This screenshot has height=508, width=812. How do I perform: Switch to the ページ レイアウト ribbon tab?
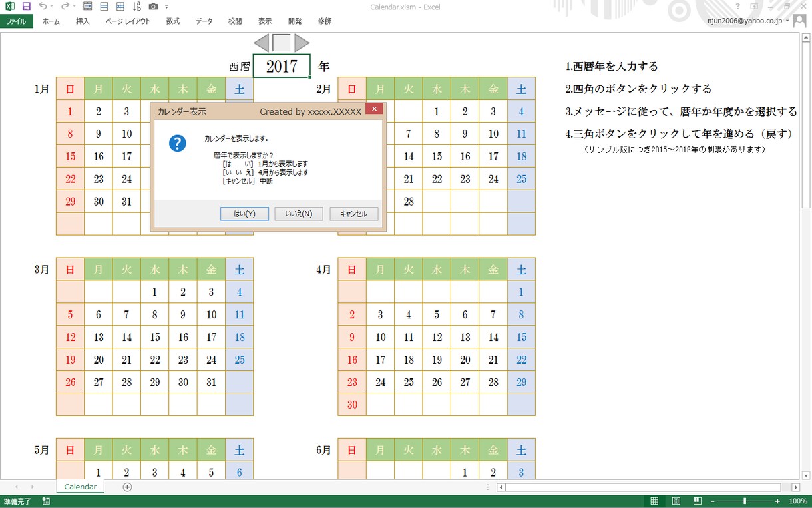[x=128, y=21]
